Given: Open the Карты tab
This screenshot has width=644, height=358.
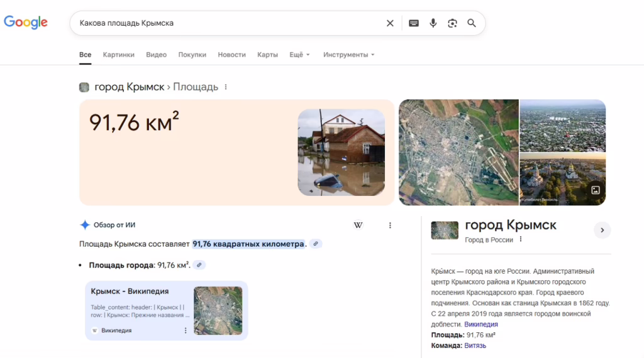Looking at the screenshot, I should [x=267, y=55].
